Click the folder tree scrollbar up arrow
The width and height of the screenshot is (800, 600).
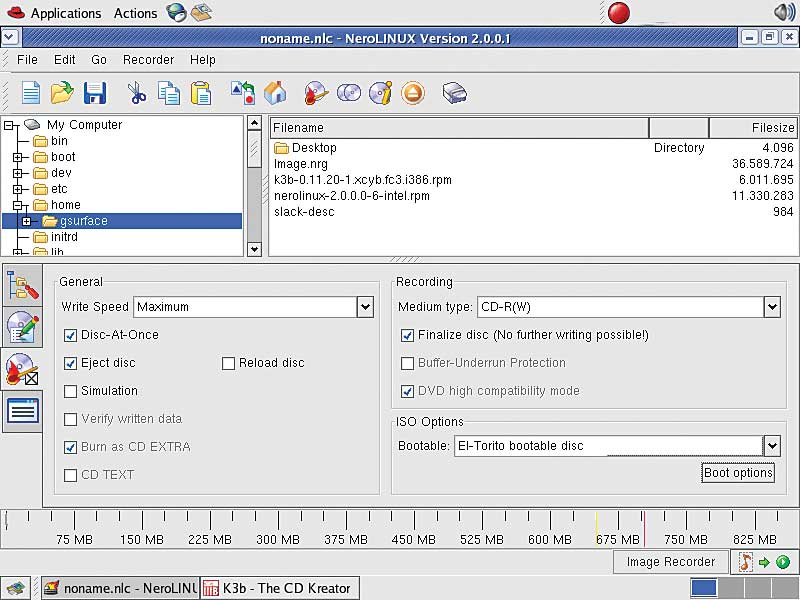click(254, 123)
